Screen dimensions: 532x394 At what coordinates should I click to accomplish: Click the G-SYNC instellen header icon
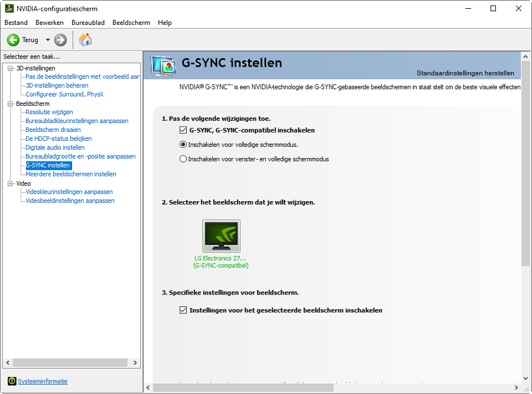(163, 64)
